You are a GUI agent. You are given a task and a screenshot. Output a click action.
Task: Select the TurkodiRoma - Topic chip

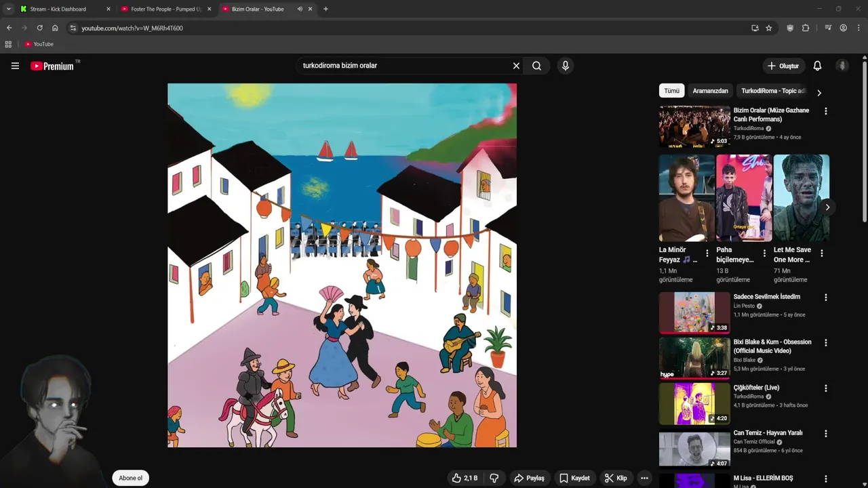coord(773,91)
